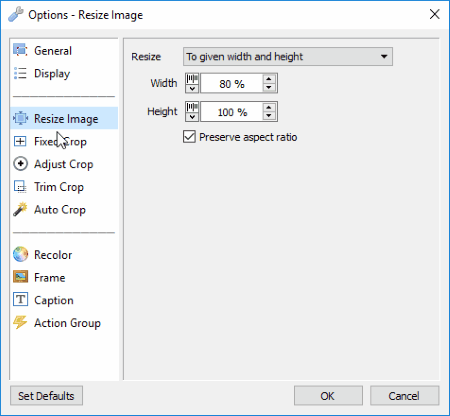450x416 pixels.
Task: Open the Recolor color wheel icon
Action: click(x=20, y=254)
